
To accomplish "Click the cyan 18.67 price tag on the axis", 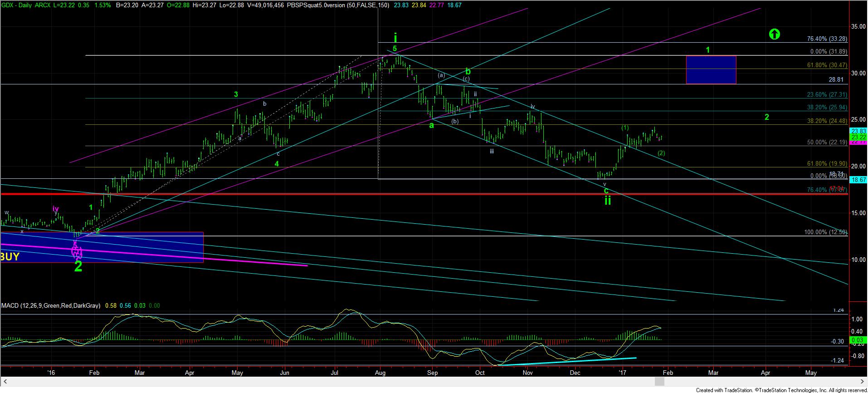I will click(x=858, y=180).
